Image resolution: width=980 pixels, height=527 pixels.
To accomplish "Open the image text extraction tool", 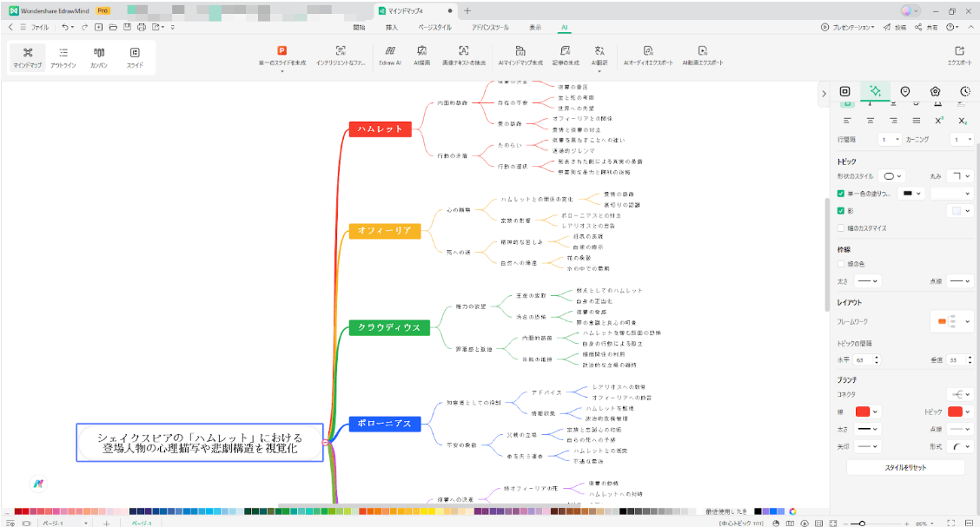I will point(464,56).
